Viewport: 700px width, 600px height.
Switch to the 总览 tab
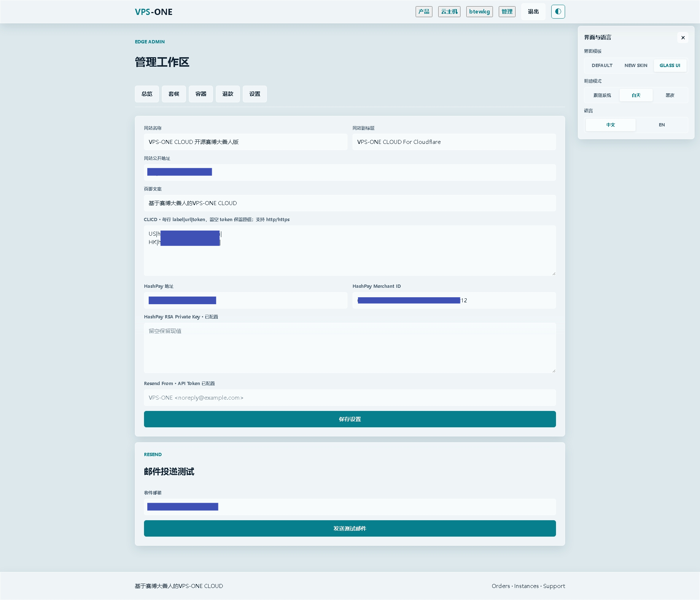pos(147,94)
